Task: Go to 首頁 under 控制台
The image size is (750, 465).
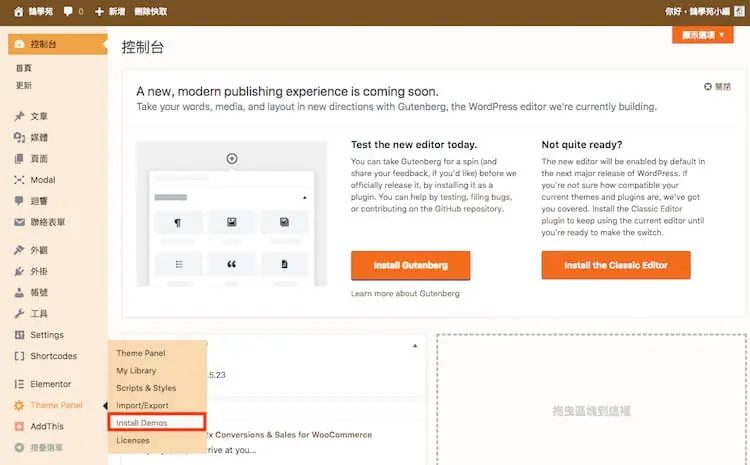Action: (x=23, y=68)
